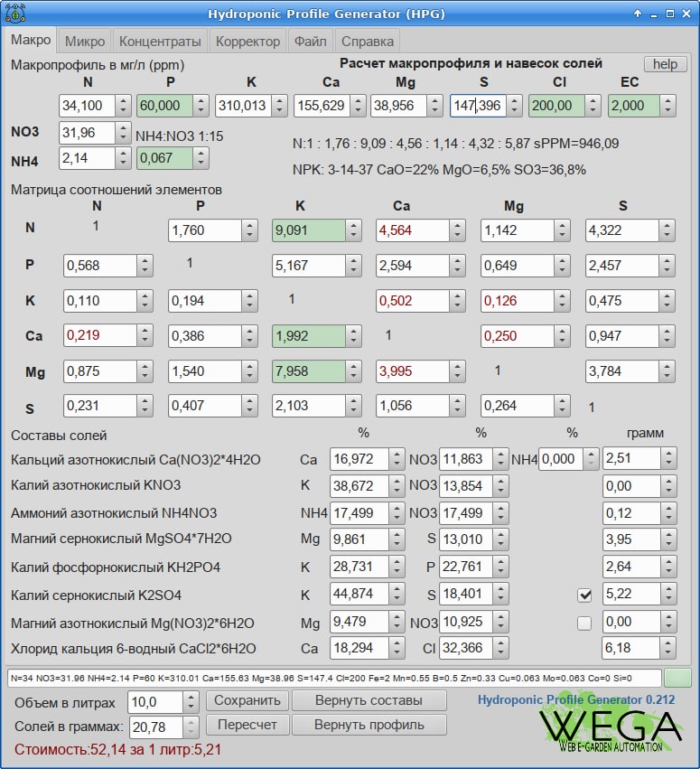
Task: Click the Пересчет button
Action: pyautogui.click(x=247, y=725)
